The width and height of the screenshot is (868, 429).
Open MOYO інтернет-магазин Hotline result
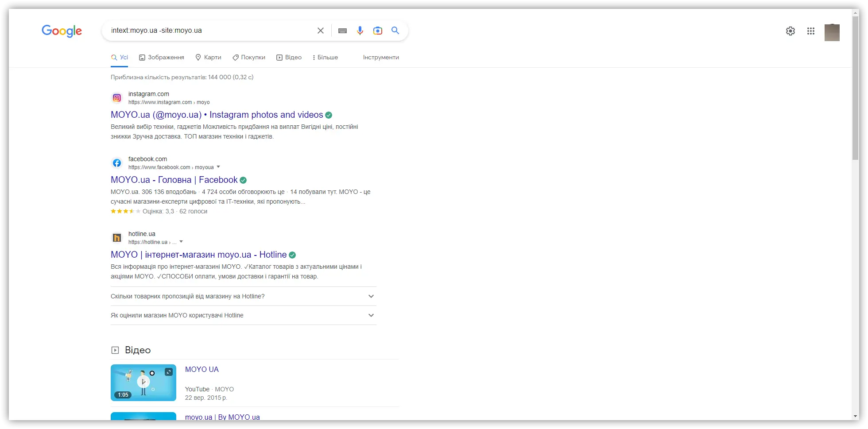point(199,255)
